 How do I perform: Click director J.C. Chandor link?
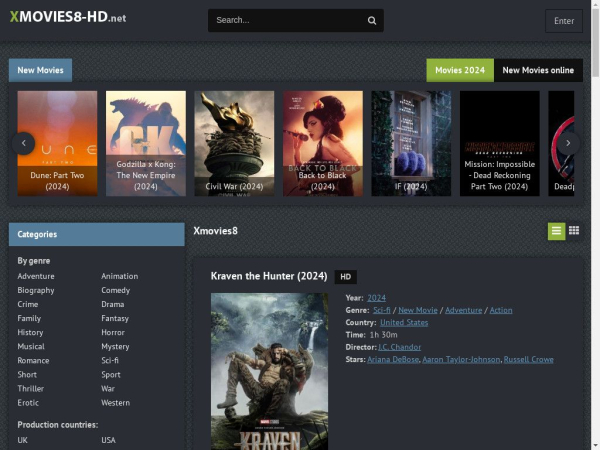(x=399, y=347)
